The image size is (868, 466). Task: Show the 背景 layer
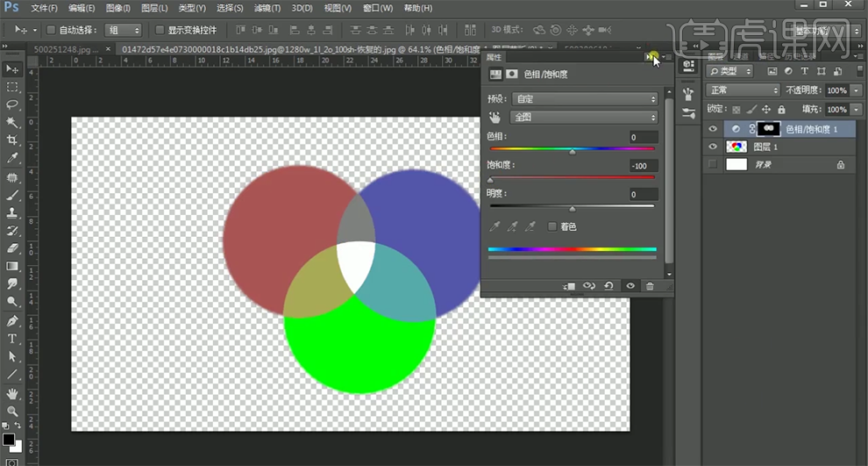pos(713,164)
